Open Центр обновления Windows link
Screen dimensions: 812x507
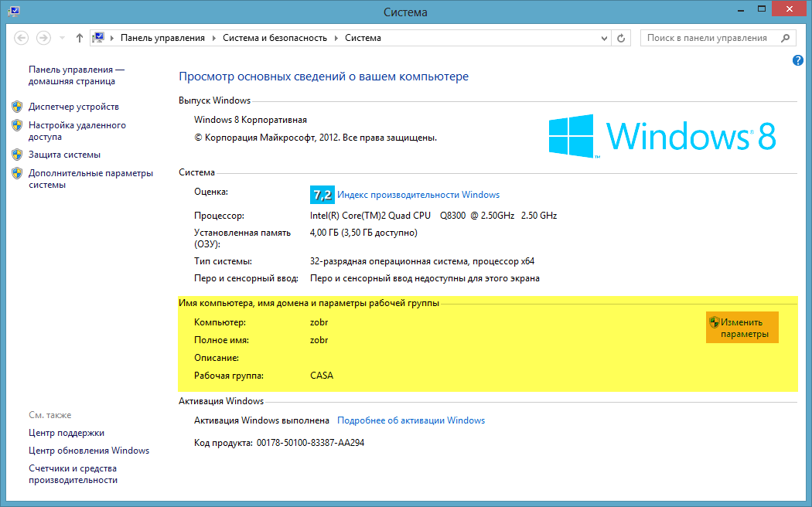click(89, 451)
